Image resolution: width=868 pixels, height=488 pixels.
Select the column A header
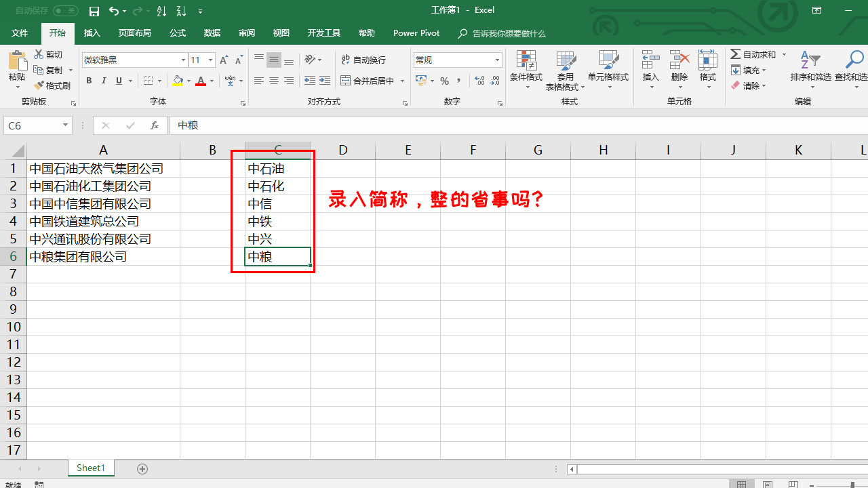tap(103, 150)
